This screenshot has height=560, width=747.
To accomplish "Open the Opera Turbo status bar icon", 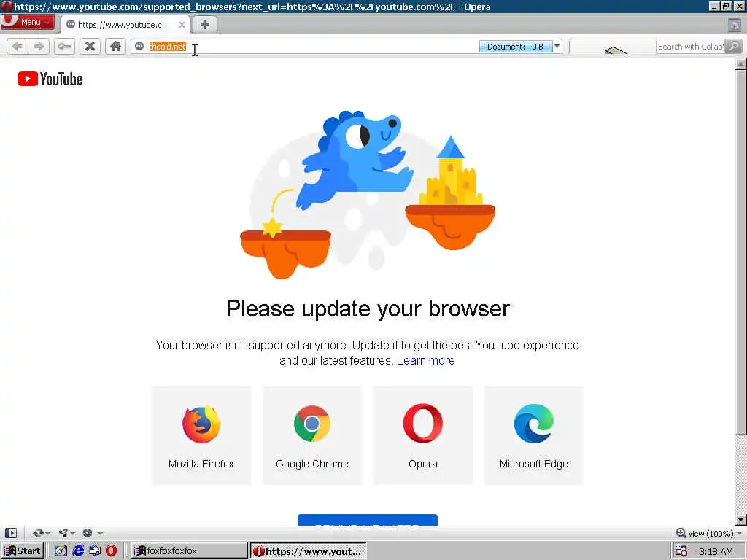I will [88, 533].
